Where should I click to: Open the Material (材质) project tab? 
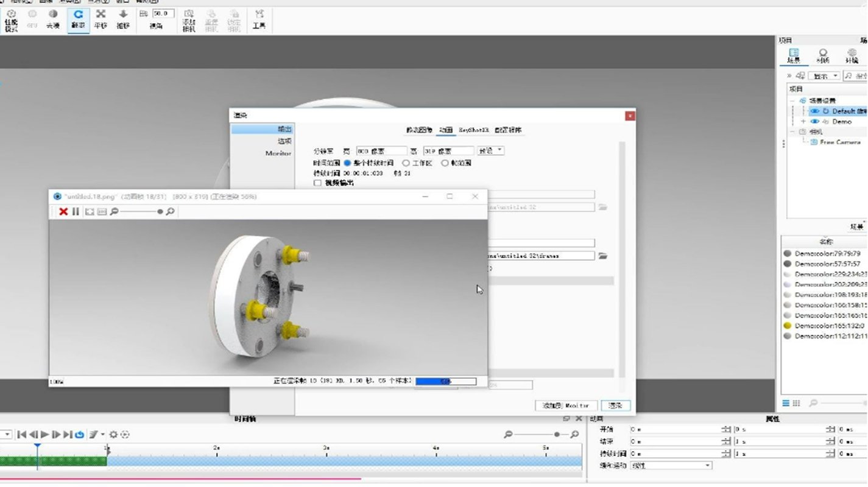(x=823, y=56)
